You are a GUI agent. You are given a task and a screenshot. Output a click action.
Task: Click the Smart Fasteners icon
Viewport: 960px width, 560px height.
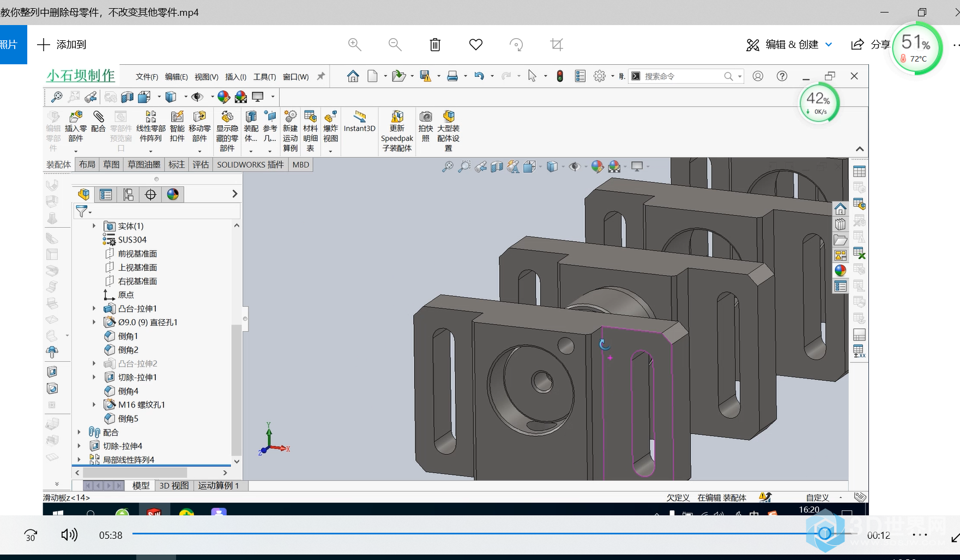click(x=177, y=117)
